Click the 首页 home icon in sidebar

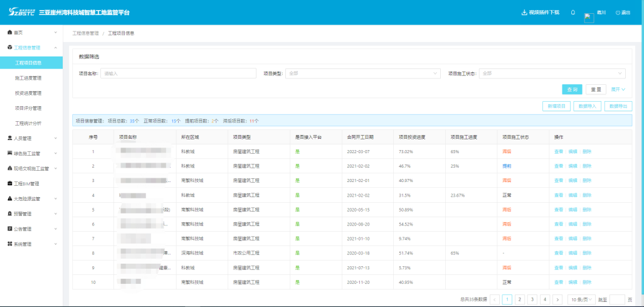pyautogui.click(x=9, y=32)
